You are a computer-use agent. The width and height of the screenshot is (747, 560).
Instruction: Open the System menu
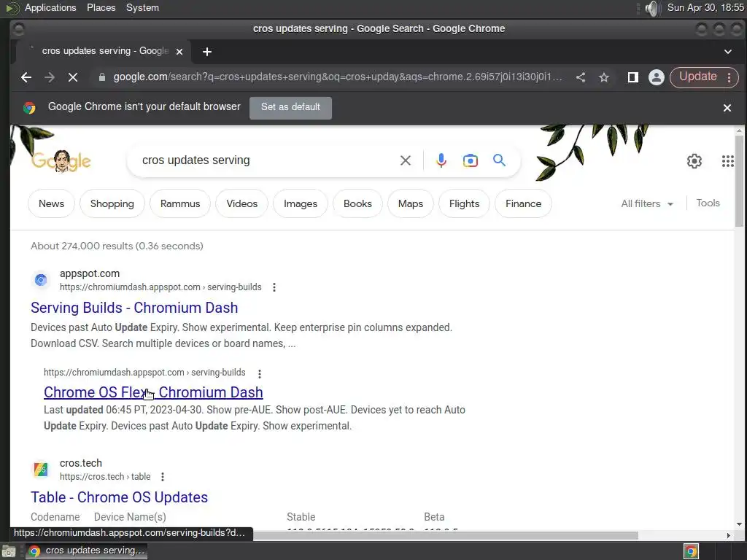pyautogui.click(x=142, y=7)
